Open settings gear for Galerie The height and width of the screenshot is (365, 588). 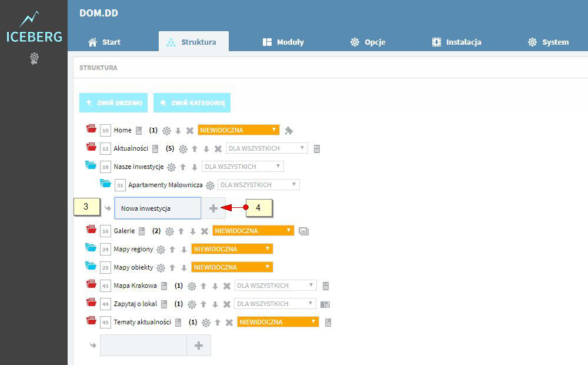[169, 232]
